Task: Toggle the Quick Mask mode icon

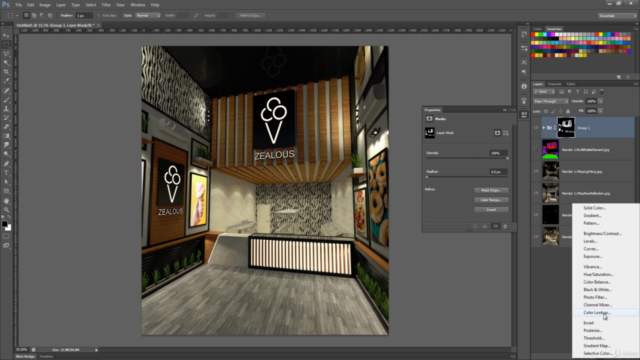Action: (7, 236)
